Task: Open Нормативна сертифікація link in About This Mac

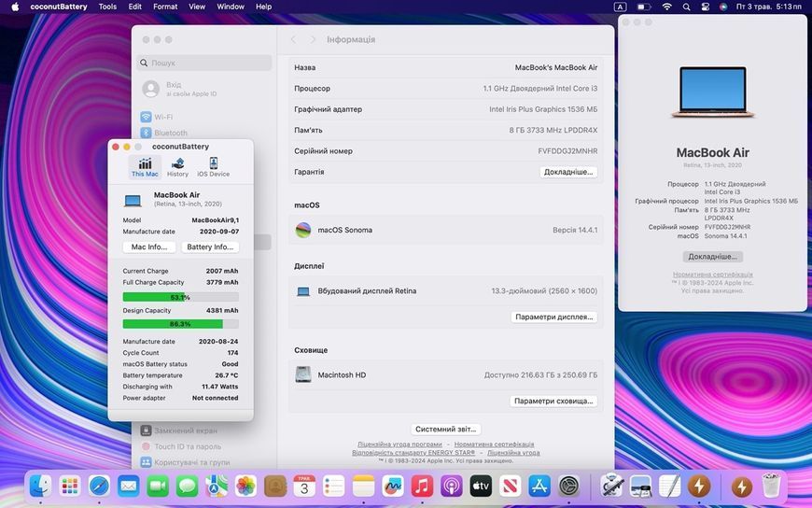Action: pos(712,275)
